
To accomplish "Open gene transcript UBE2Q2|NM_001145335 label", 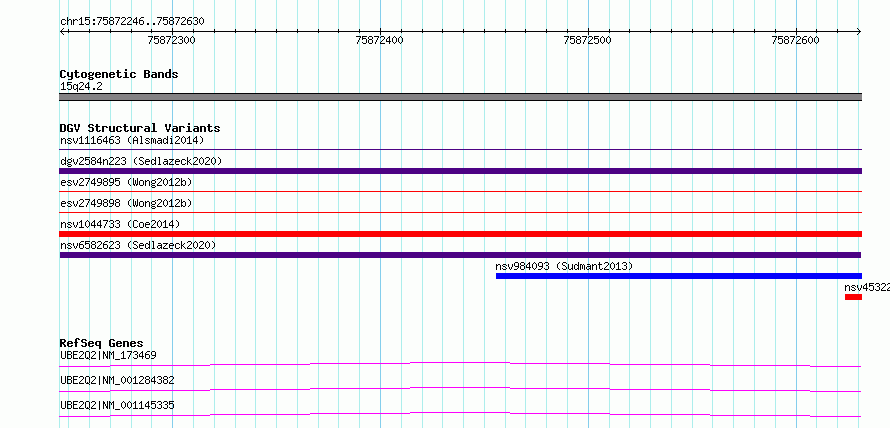I will (x=117, y=405).
